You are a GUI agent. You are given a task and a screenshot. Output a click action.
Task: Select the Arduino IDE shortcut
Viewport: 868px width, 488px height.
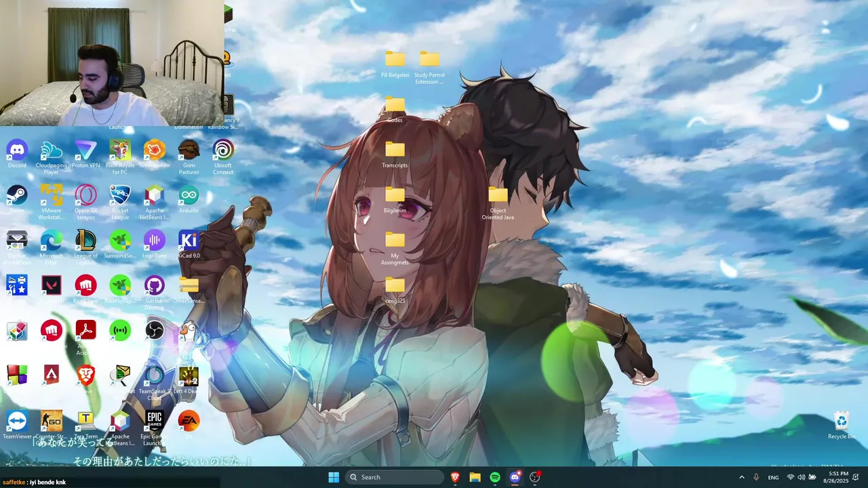189,199
